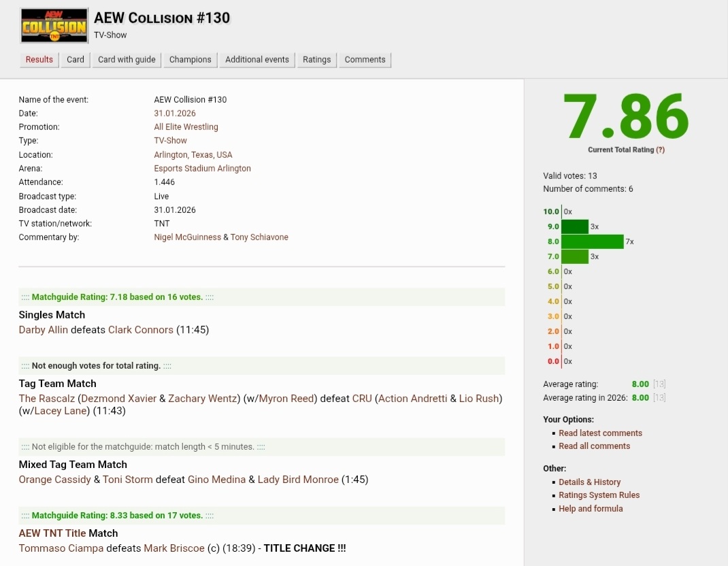Open Tommaso Ciampa profile link

point(61,548)
